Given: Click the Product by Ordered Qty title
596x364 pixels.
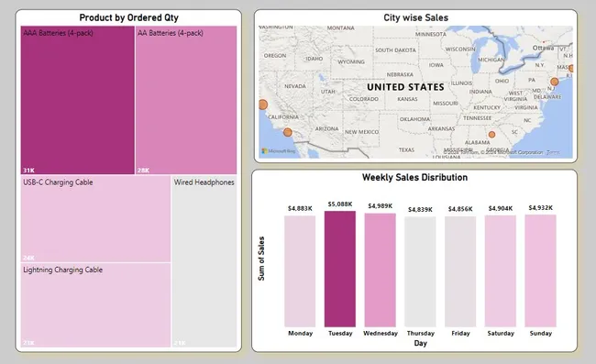Looking at the screenshot, I should 129,17.
